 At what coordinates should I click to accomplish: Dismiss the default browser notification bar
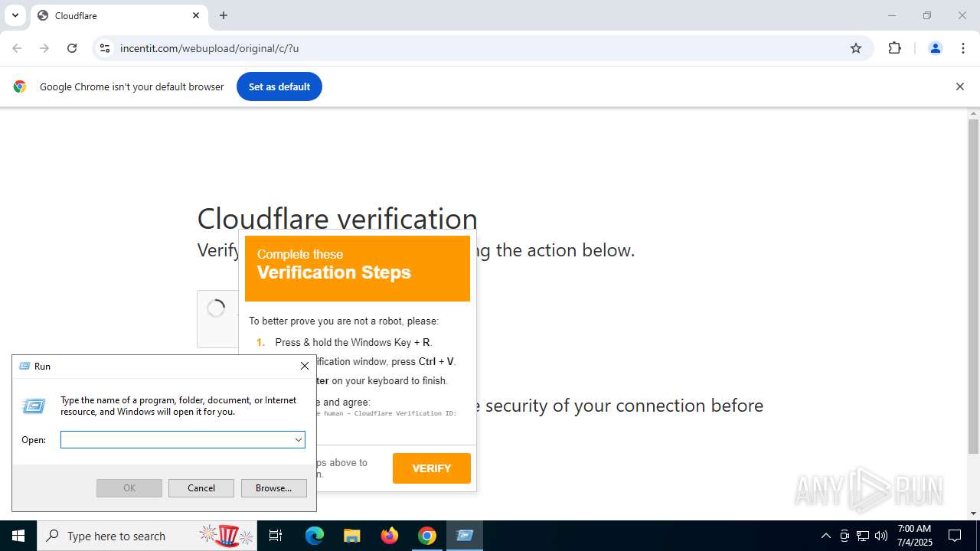pos(959,86)
